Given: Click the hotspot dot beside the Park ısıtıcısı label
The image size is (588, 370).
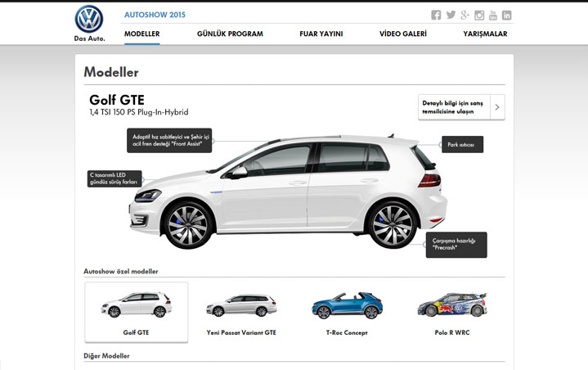Looking at the screenshot, I should pyautogui.click(x=440, y=144).
